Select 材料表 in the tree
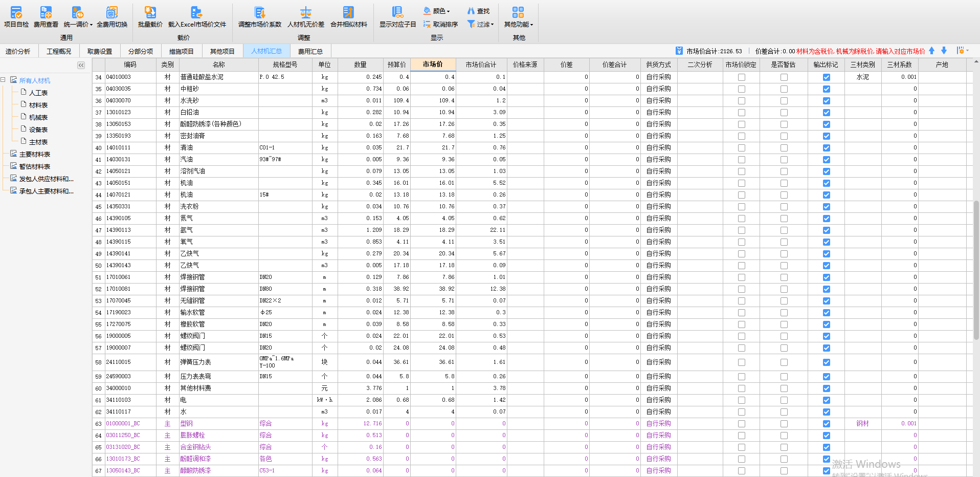Image resolution: width=980 pixels, height=477 pixels. pyautogui.click(x=38, y=105)
